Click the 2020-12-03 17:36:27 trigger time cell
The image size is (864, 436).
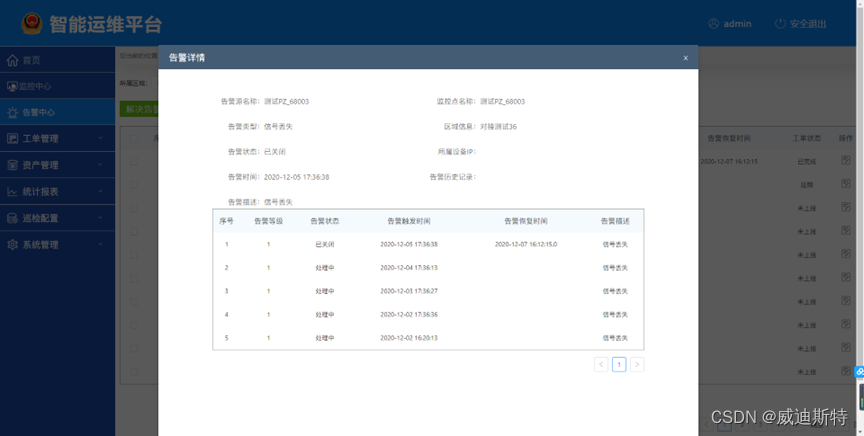pos(409,291)
